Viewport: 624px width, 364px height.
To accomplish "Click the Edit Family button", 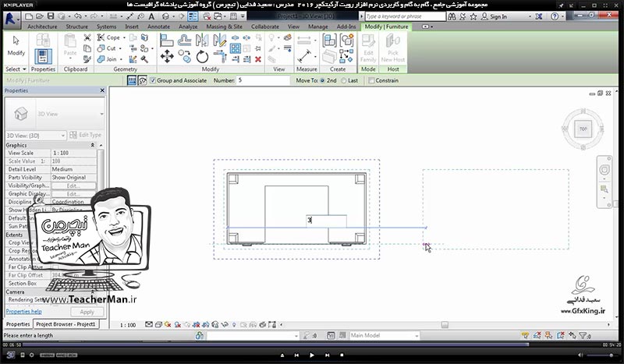I will (x=368, y=48).
